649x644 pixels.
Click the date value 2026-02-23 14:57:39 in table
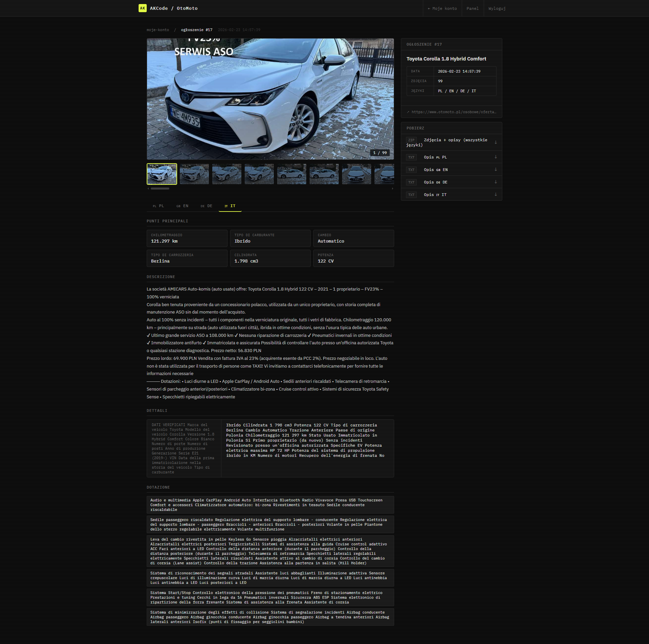(459, 71)
